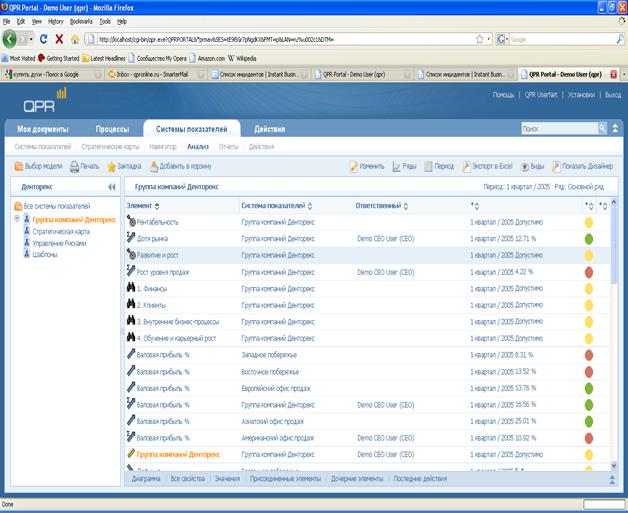The height and width of the screenshot is (513, 628).
Task: Click the Печать printer button
Action: [x=84, y=166]
